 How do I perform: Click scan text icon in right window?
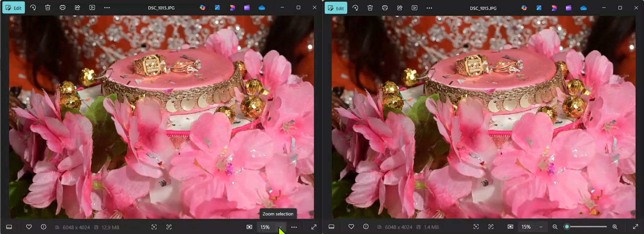point(491,227)
